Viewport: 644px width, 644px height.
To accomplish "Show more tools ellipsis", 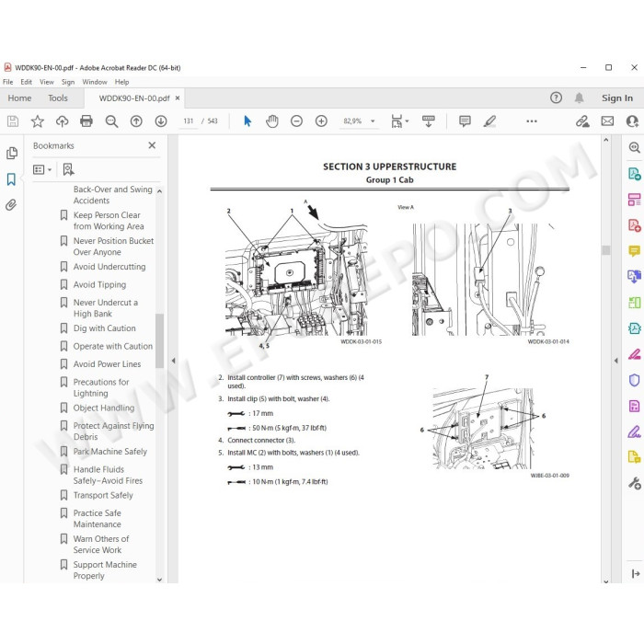I will (532, 121).
